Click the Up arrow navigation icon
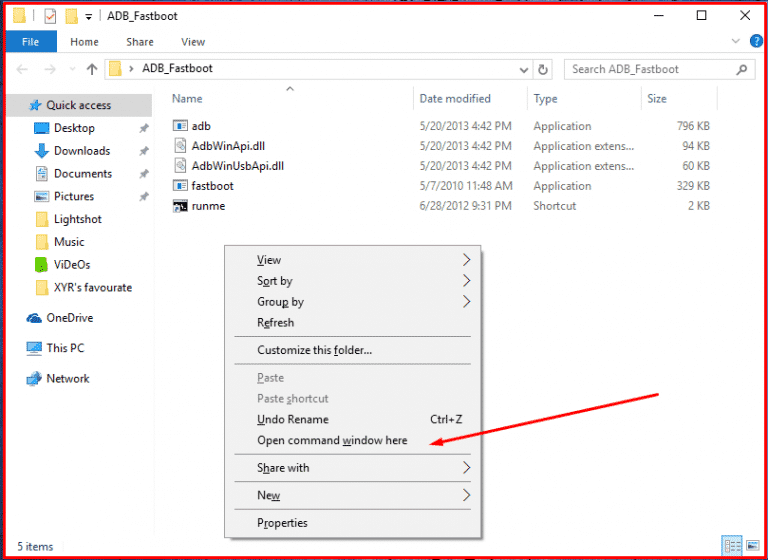The image size is (768, 560). click(x=92, y=69)
